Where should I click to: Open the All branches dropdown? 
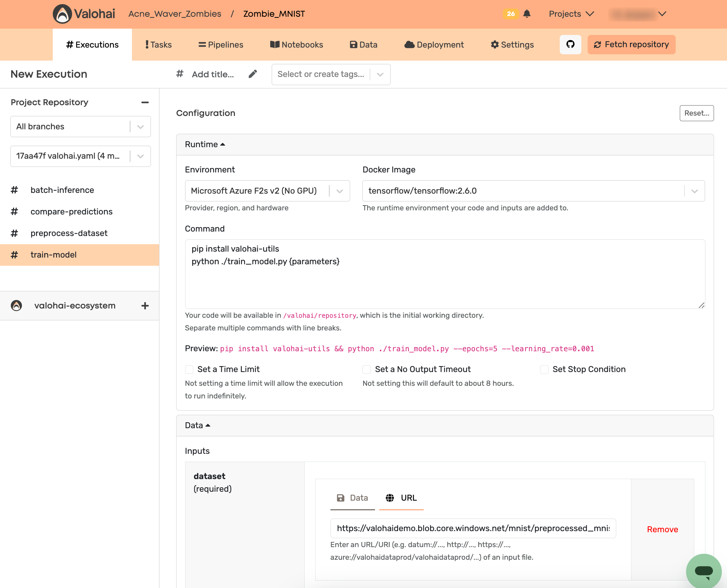81,126
